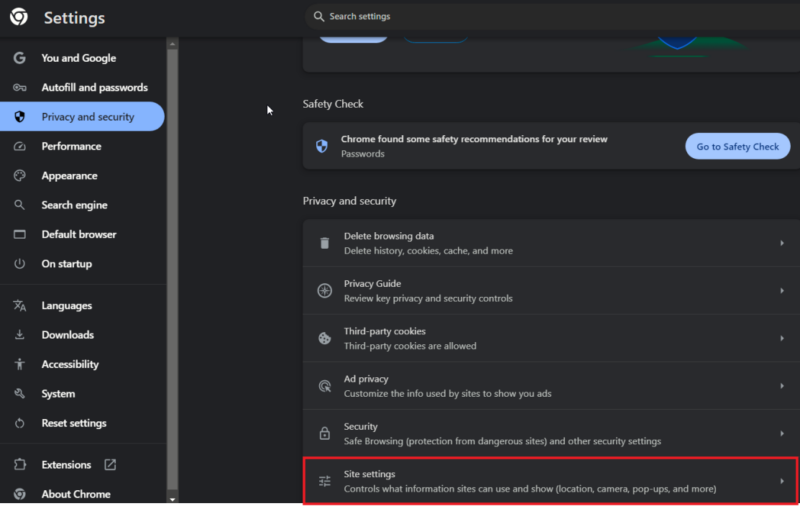Click 'Chrome found some safety recommendations' text
The height and width of the screenshot is (506, 800).
coord(474,139)
